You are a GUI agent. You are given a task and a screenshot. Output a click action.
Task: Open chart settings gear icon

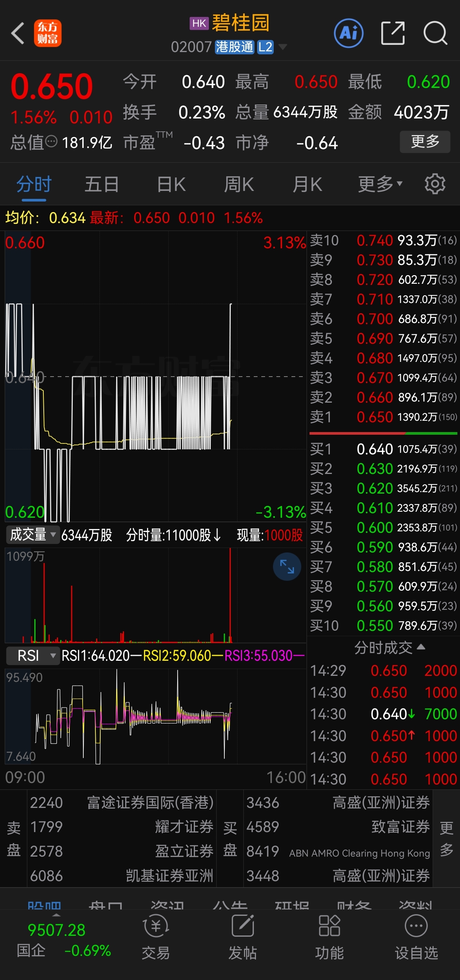(x=435, y=184)
